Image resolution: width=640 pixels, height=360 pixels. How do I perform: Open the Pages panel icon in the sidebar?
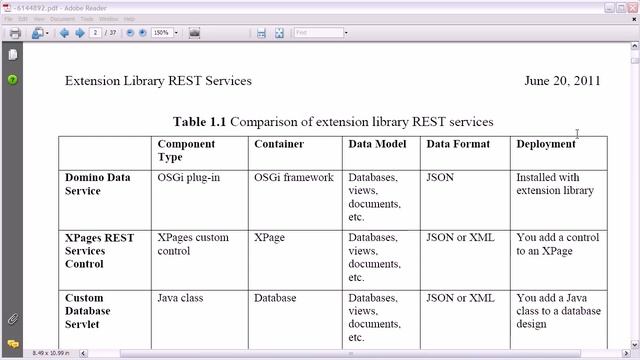(13, 54)
